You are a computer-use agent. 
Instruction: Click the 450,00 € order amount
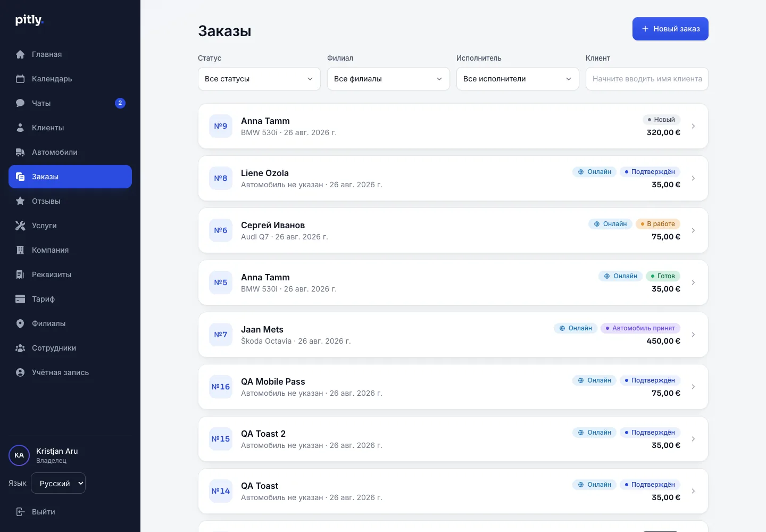coord(663,341)
